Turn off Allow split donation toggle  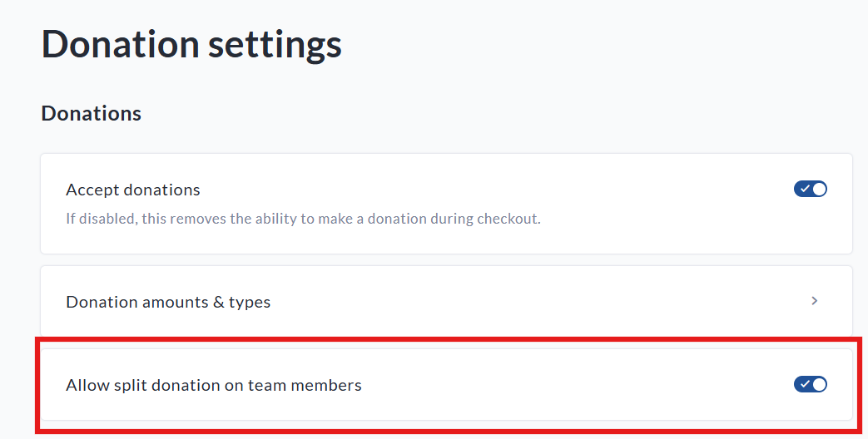point(810,384)
